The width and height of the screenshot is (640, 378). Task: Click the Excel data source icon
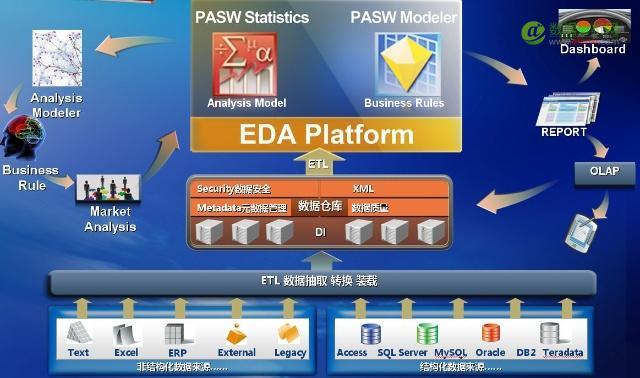[x=125, y=335]
